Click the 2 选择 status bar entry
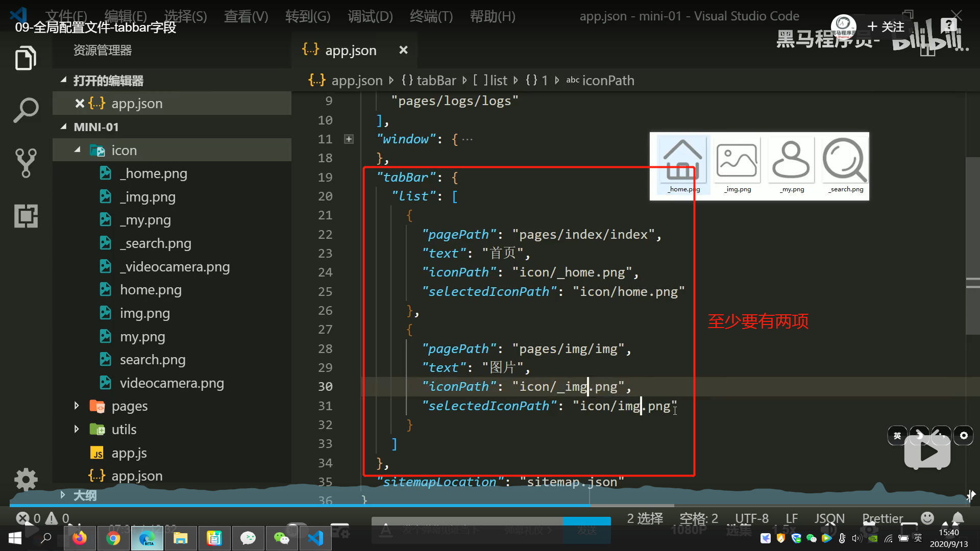This screenshot has height=551, width=980. click(x=645, y=518)
